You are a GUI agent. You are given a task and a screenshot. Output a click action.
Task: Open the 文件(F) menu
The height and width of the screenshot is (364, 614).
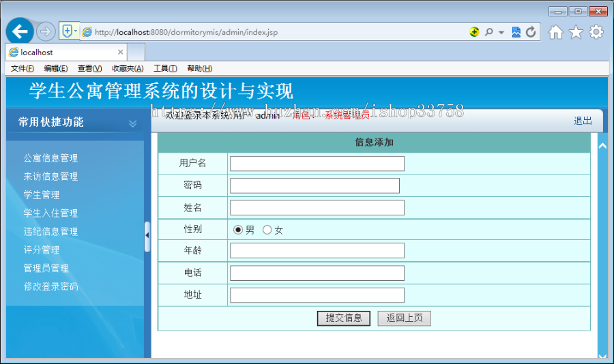pyautogui.click(x=23, y=68)
